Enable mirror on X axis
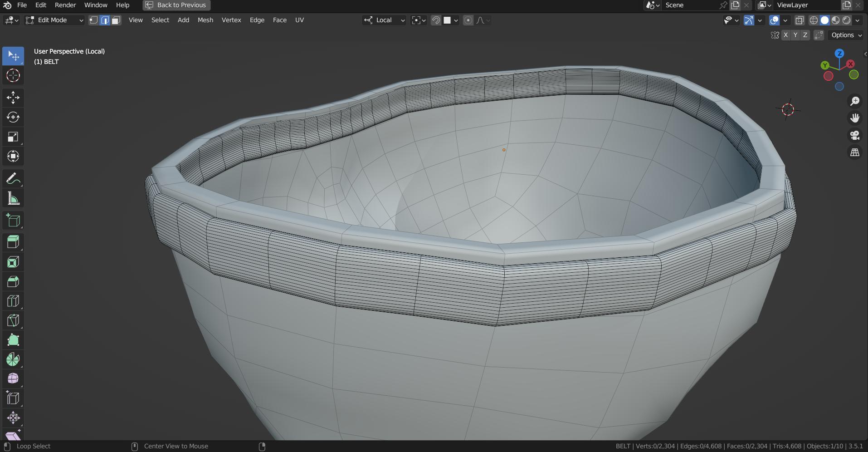This screenshot has width=868, height=452. click(x=786, y=35)
